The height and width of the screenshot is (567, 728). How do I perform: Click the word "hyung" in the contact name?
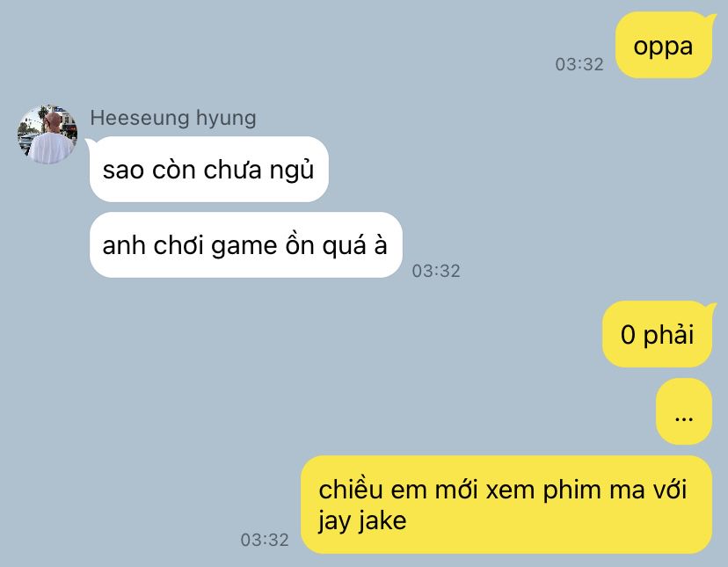point(226,119)
